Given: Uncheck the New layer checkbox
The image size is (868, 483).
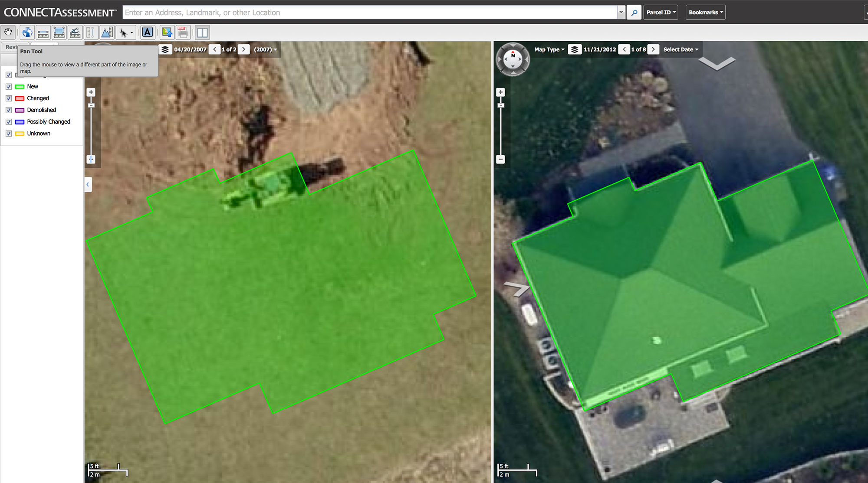Looking at the screenshot, I should [x=9, y=87].
